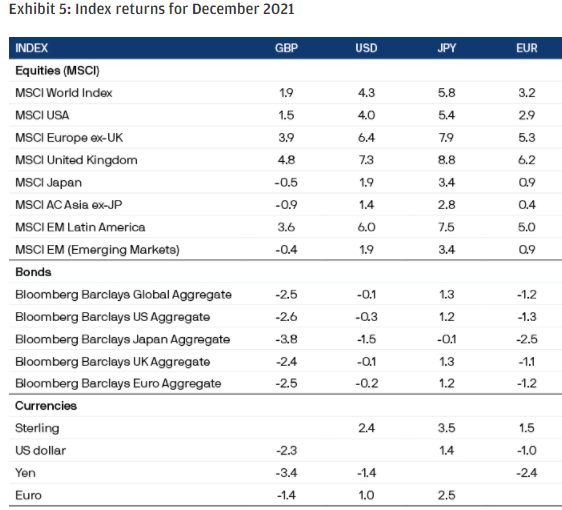Select the "MSCI USA" row label
Viewport: 562px width, 510px height.
(42, 115)
